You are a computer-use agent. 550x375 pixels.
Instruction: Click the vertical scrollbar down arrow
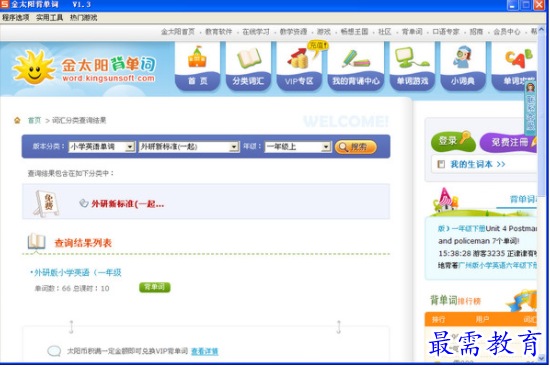542,358
